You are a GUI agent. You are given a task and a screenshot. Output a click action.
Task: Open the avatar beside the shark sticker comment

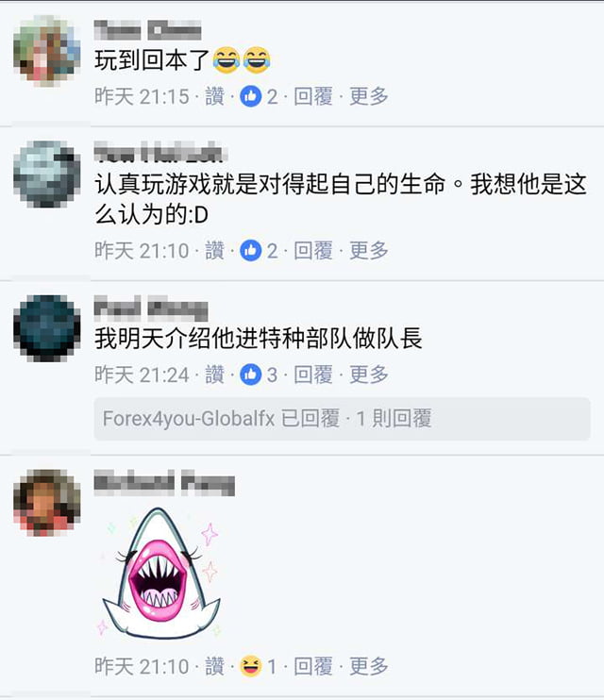click(x=47, y=503)
